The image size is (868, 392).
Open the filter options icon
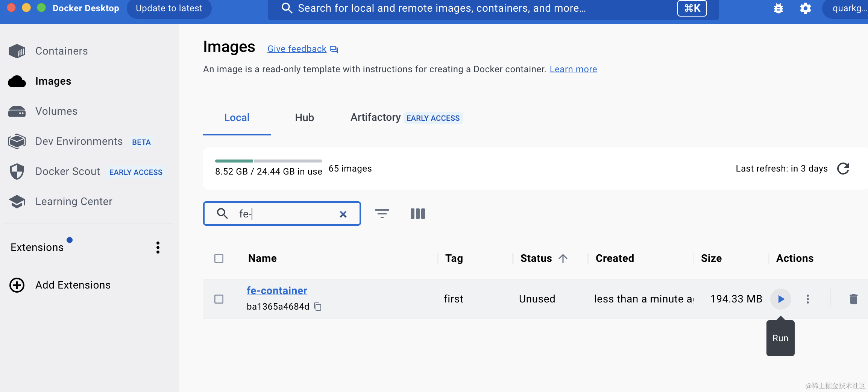pos(382,214)
